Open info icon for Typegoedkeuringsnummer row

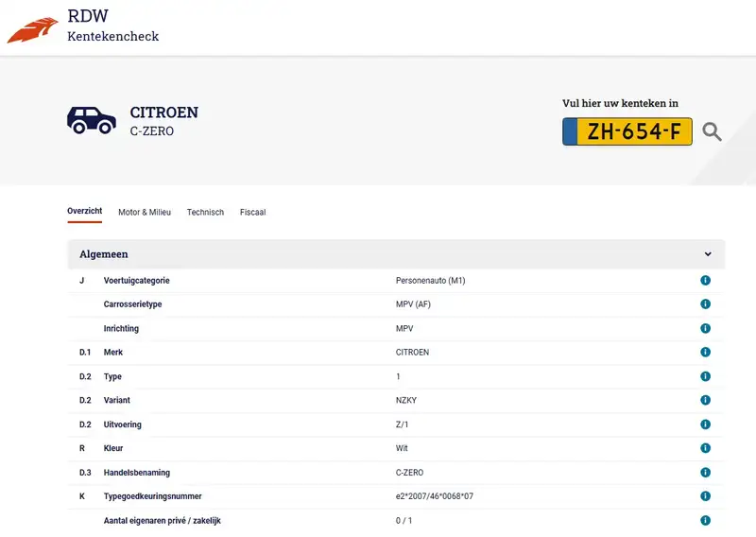705,496
